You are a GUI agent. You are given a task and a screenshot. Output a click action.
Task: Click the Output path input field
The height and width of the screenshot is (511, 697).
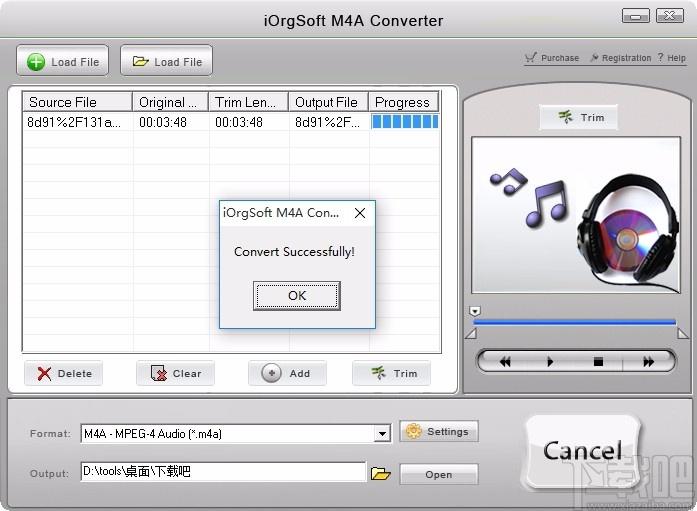224,471
